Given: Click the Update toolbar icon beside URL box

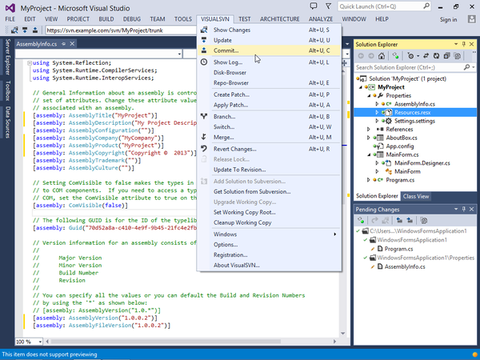Looking at the screenshot, I should [25, 30].
